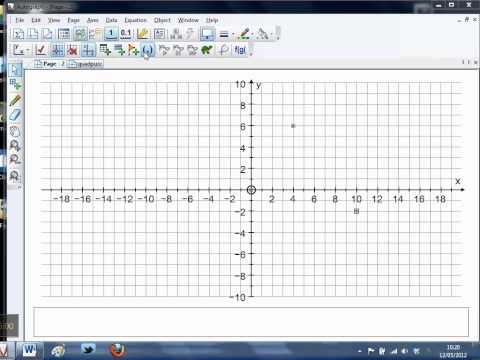
Task: Open the Equation menu
Action: click(x=135, y=20)
